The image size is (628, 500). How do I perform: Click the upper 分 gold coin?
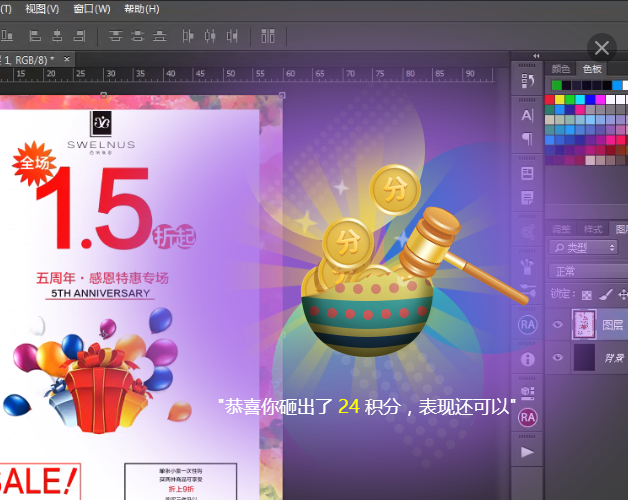click(x=395, y=190)
